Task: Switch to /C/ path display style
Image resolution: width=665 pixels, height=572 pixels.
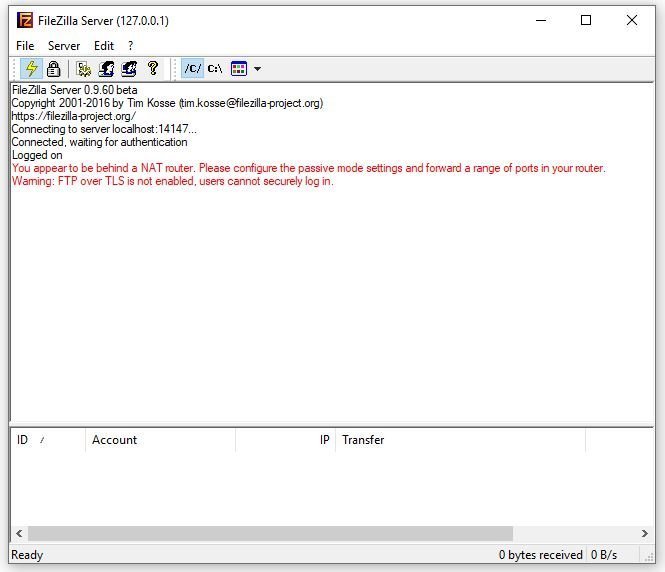Action: tap(192, 69)
